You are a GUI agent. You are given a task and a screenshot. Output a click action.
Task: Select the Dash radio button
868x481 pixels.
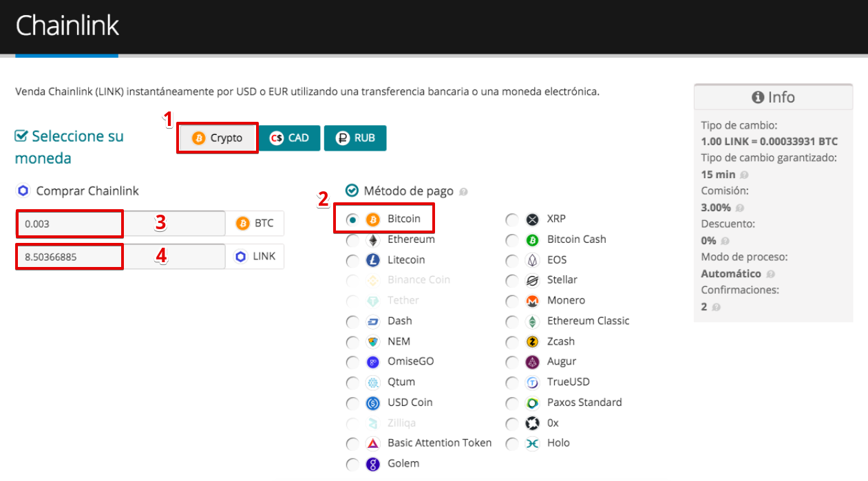[352, 321]
